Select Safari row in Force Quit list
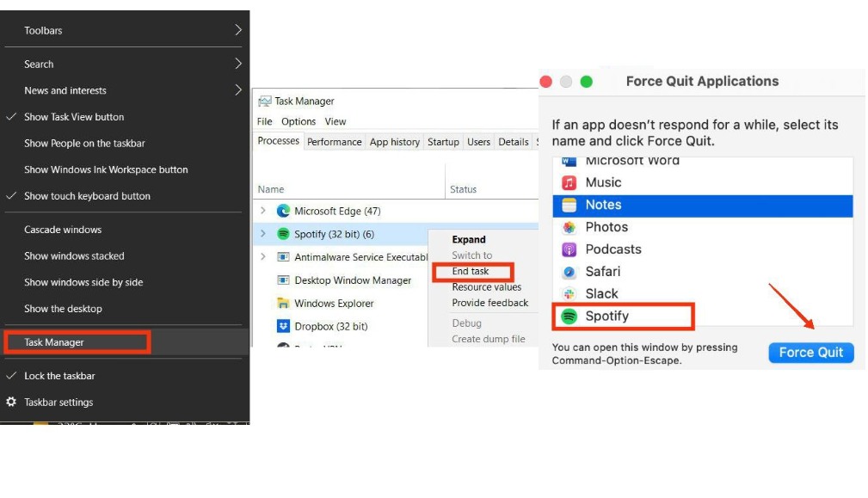The image size is (868, 498). (x=703, y=272)
